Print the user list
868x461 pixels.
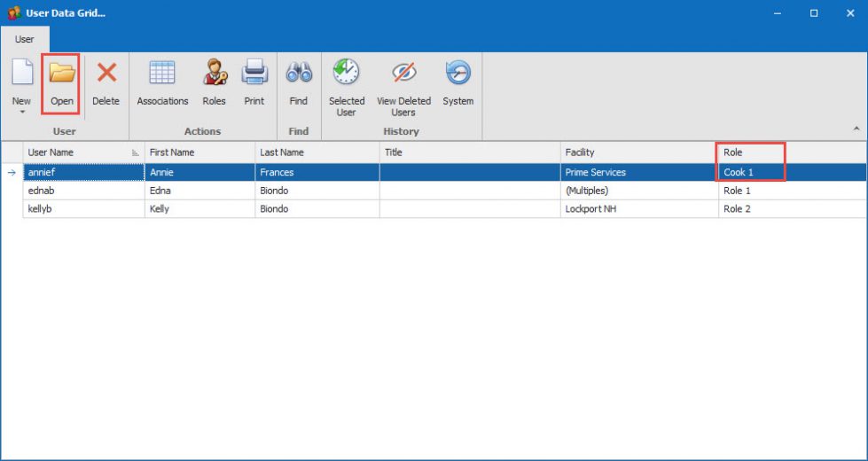(254, 74)
